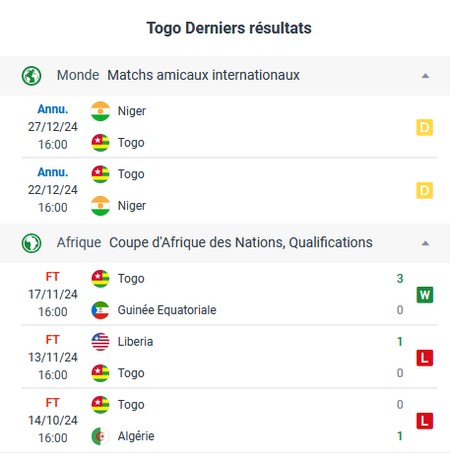This screenshot has width=450, height=460.
Task: Click the Liberia flag icon
Action: [100, 342]
